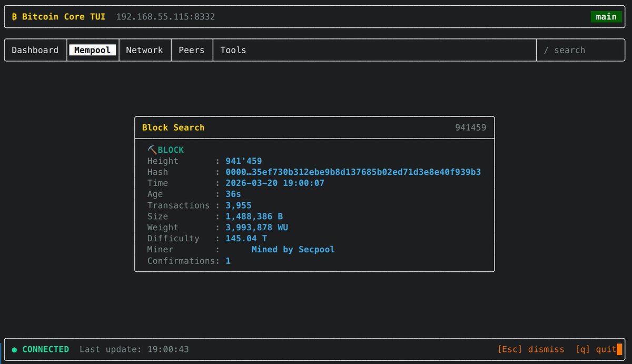The image size is (632, 364).
Task: Click the green connection status dot
Action: coord(14,349)
